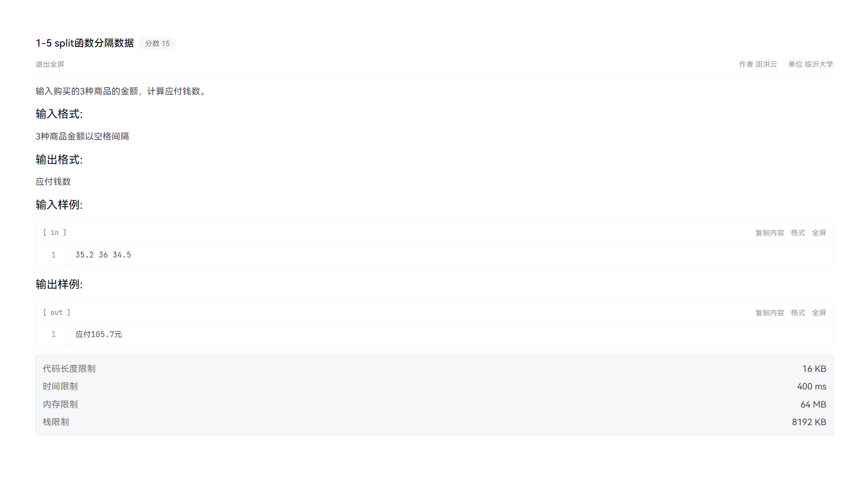Click the input sample line 35.2 36 34.5
The width and height of the screenshot is (868, 488).
click(103, 255)
